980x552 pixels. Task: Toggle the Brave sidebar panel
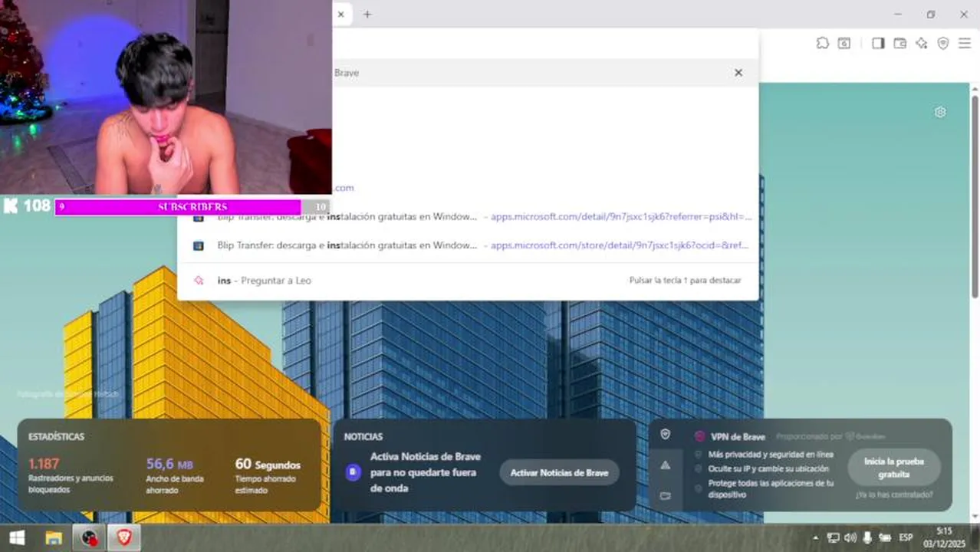click(x=878, y=44)
